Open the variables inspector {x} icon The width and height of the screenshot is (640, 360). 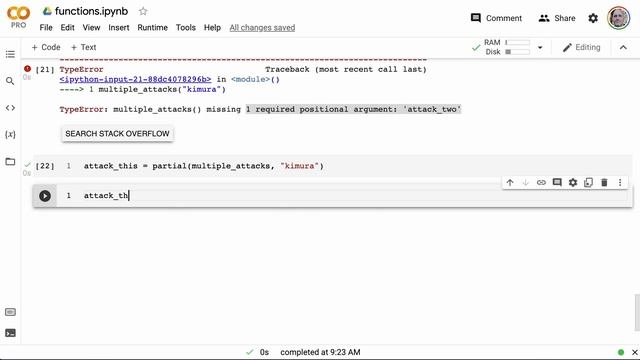(x=10, y=134)
